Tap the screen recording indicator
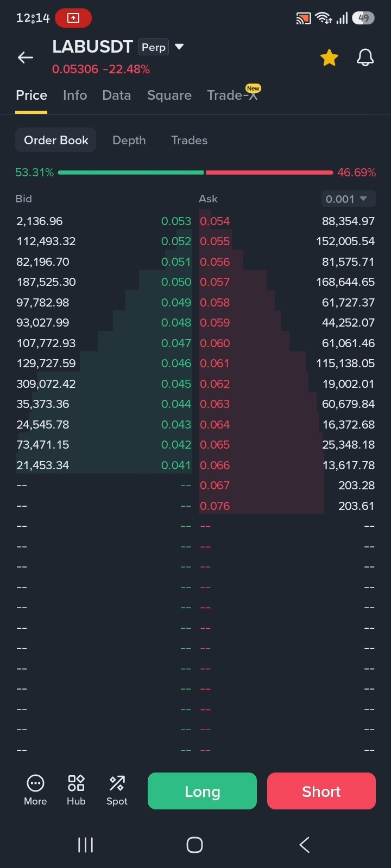The width and height of the screenshot is (391, 868). pos(73,18)
